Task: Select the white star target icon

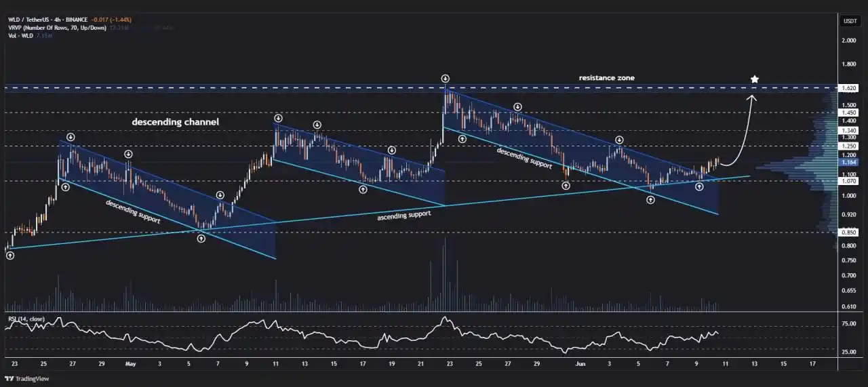Action: 755,79
